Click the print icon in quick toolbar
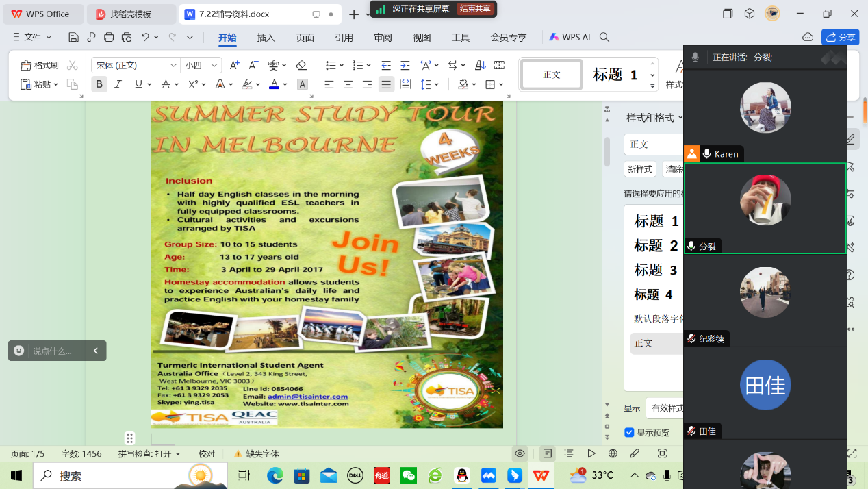The image size is (868, 489). (109, 38)
